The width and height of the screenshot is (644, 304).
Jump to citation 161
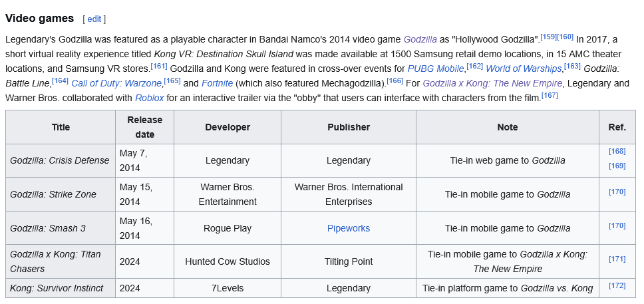(159, 65)
